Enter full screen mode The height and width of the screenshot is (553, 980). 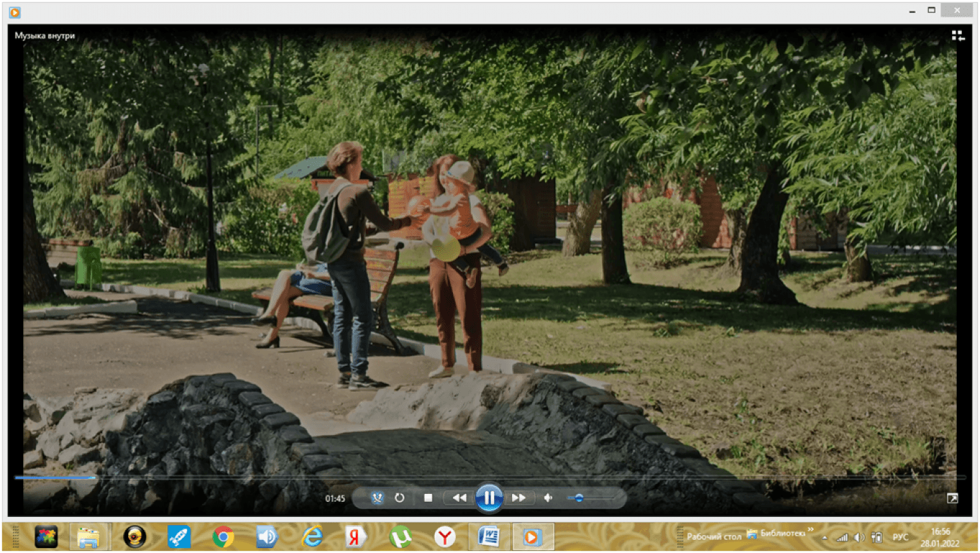click(x=952, y=498)
